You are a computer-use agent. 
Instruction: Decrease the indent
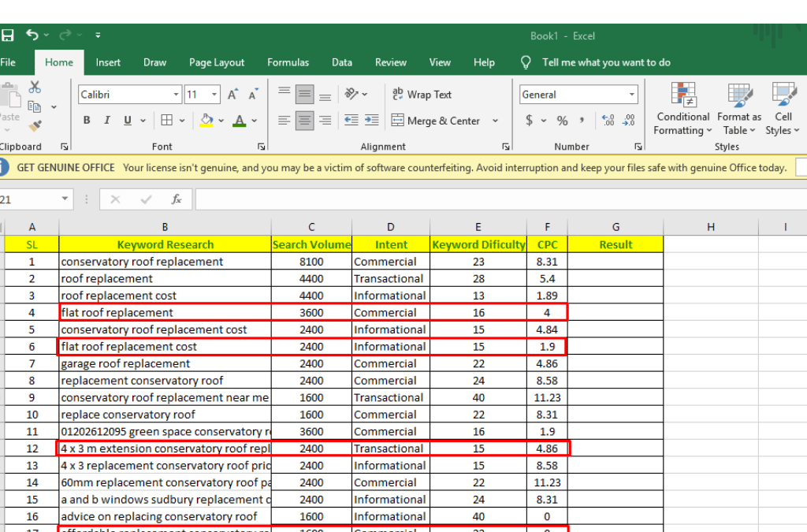[351, 121]
